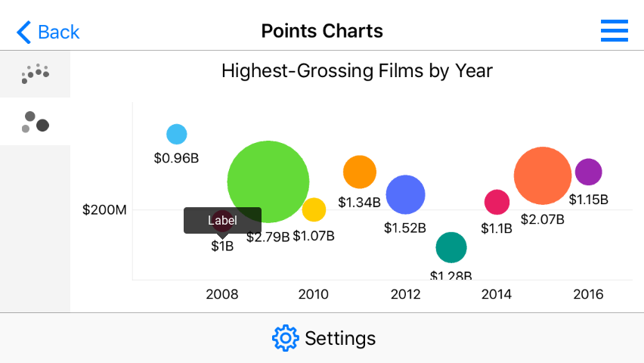Tap the purple $1.15B bubble
This screenshot has width=644, height=363.
588,172
